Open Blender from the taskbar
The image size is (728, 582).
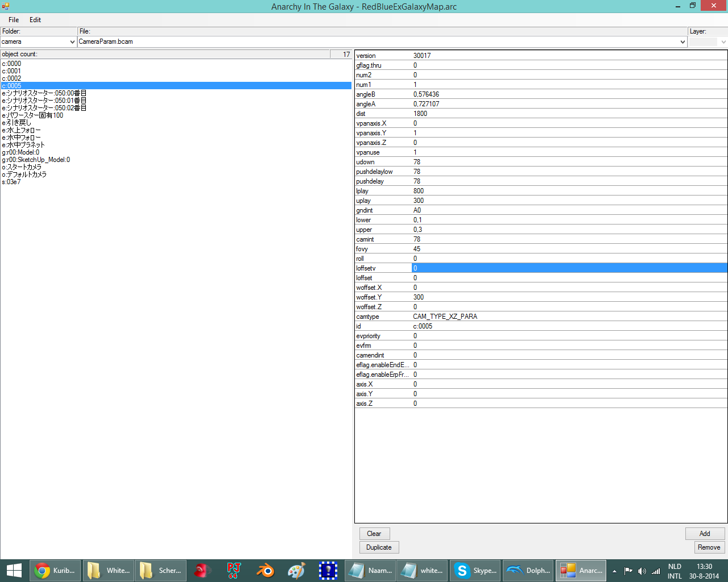click(x=265, y=570)
